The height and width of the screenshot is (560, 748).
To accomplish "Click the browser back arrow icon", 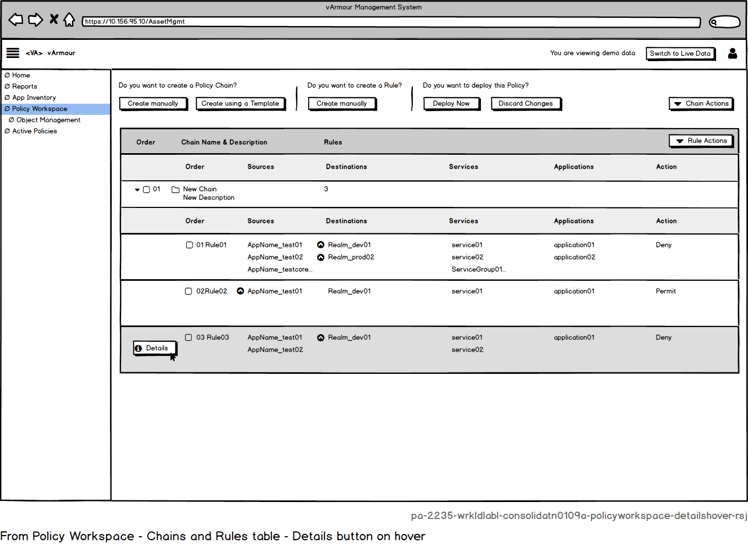I will pyautogui.click(x=16, y=20).
